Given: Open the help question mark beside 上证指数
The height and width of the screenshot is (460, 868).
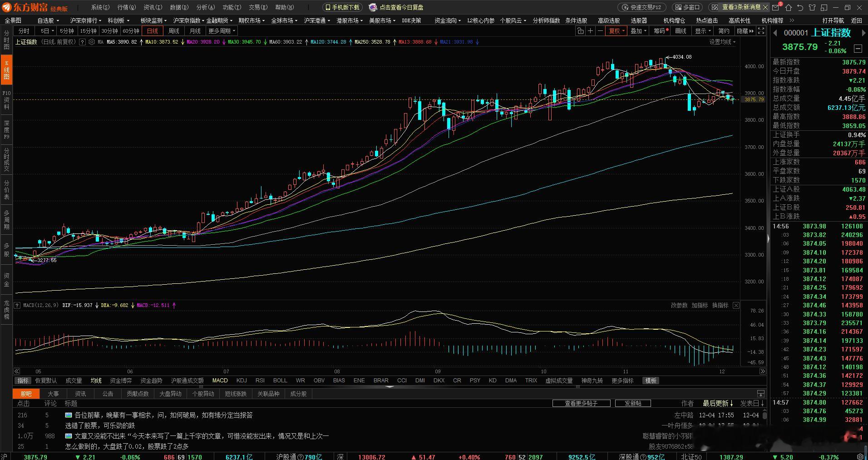Looking at the screenshot, I should 82,42.
